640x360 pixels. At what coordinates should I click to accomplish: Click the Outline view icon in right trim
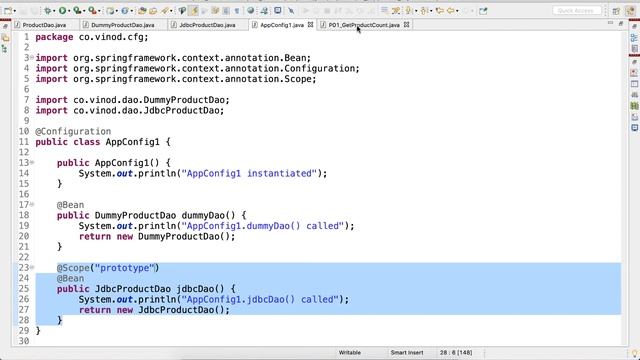coord(634,38)
